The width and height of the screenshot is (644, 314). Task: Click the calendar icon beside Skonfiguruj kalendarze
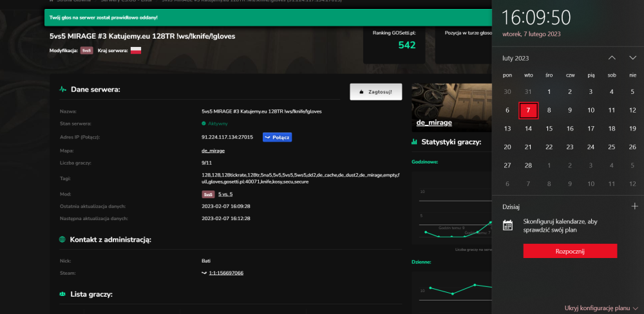507,225
